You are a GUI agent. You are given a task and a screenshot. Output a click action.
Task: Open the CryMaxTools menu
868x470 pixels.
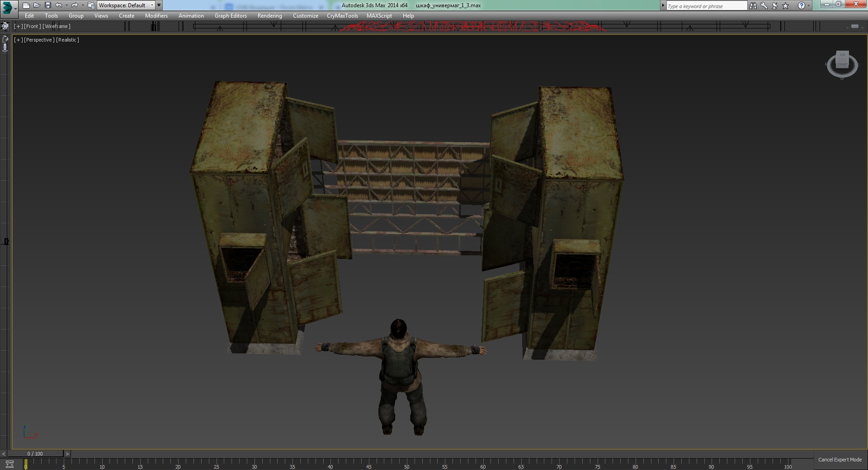[x=342, y=16]
